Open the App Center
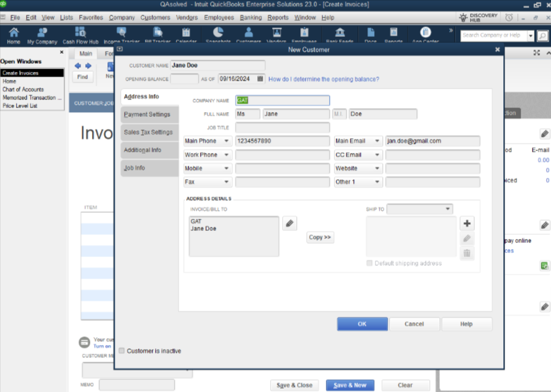The image size is (551, 392). point(425,34)
